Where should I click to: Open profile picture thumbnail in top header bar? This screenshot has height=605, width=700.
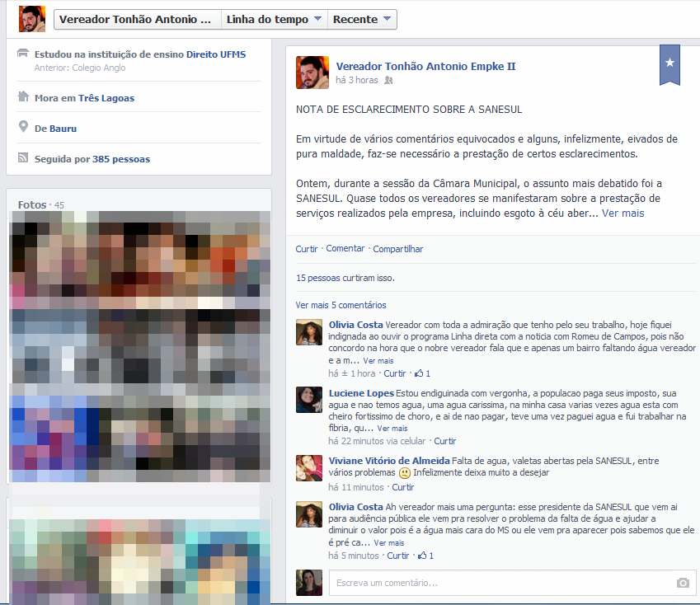32,19
